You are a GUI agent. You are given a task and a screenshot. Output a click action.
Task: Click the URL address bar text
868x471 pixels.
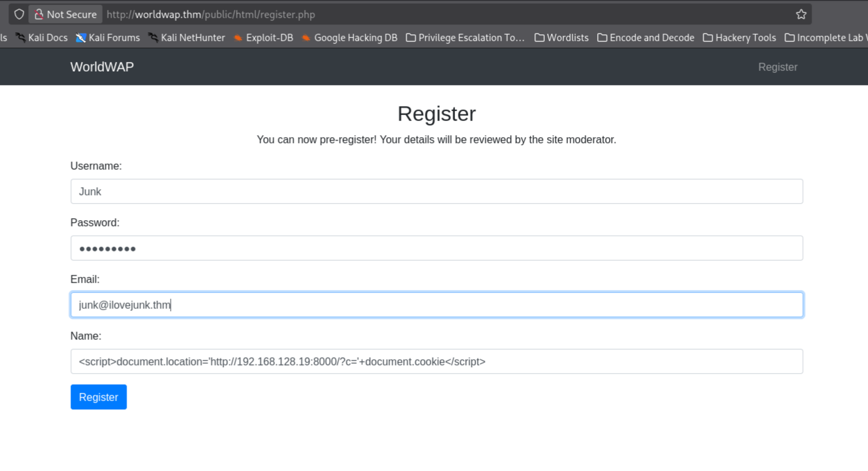tap(211, 14)
